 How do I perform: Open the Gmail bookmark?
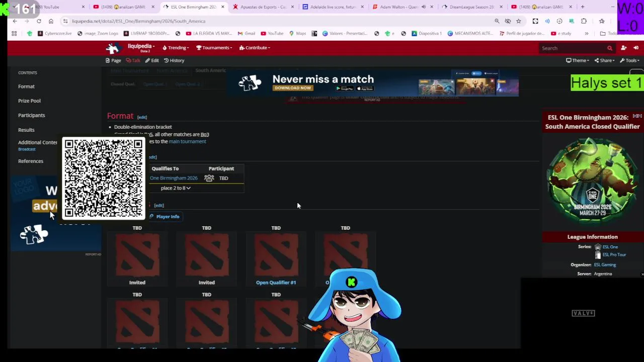coord(246,34)
